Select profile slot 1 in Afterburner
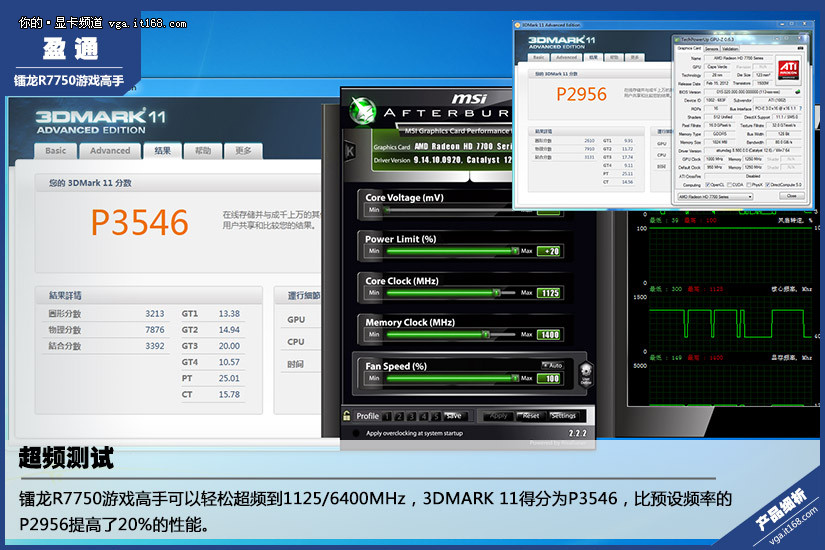The image size is (825, 550). (x=386, y=416)
